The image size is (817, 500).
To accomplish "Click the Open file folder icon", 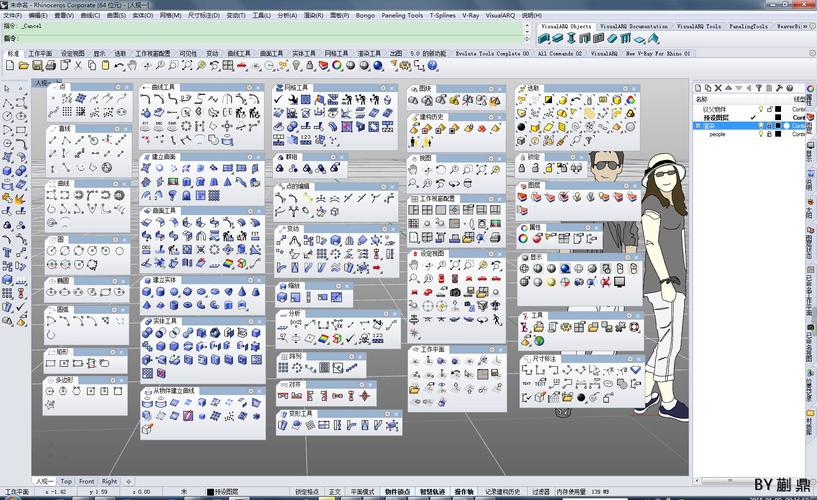I will click(x=22, y=66).
